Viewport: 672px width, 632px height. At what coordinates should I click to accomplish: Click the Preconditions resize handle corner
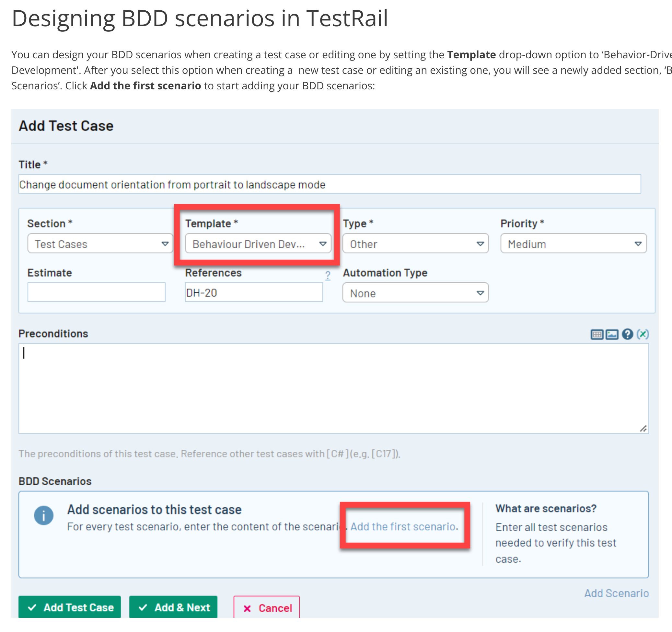tap(643, 429)
